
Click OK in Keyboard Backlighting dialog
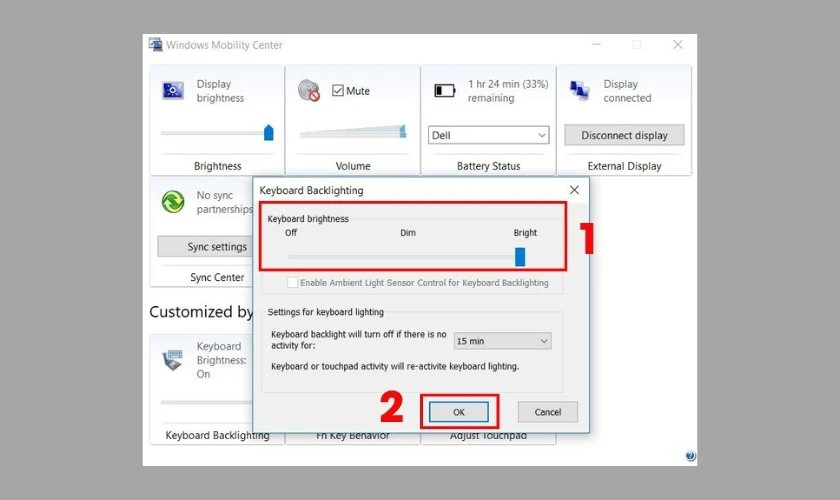coord(459,412)
